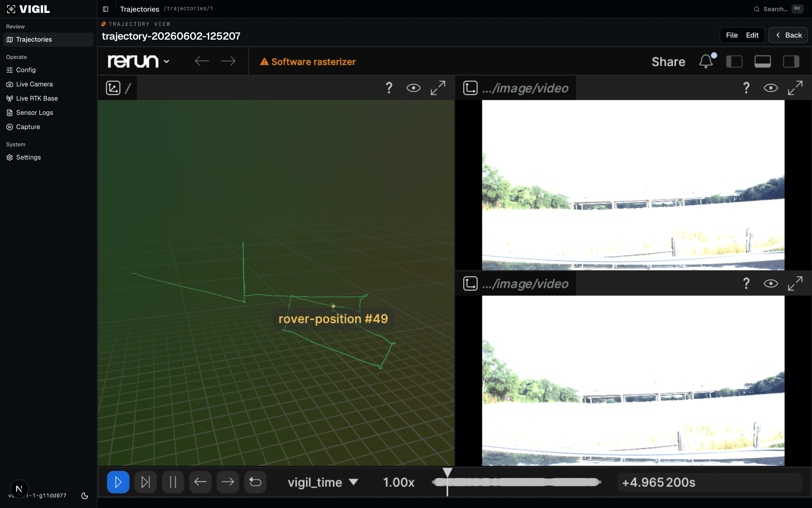
Task: Select the top image/video view tab
Action: tap(516, 88)
